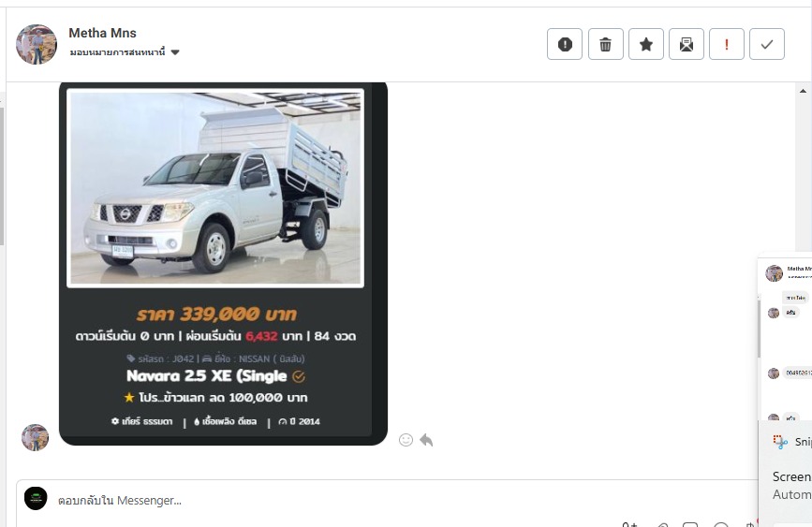Click the Metha Mns contact name
The image size is (812, 527).
[102, 33]
